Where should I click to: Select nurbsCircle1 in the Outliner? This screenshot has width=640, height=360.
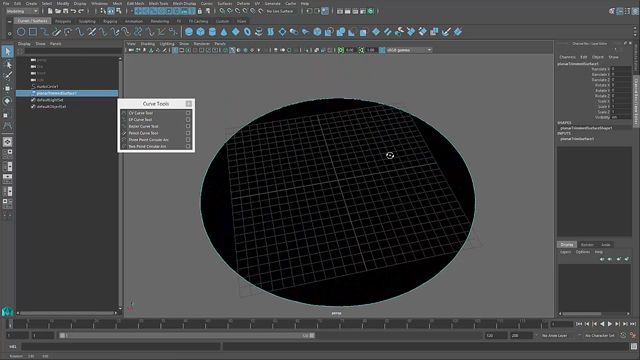point(47,87)
